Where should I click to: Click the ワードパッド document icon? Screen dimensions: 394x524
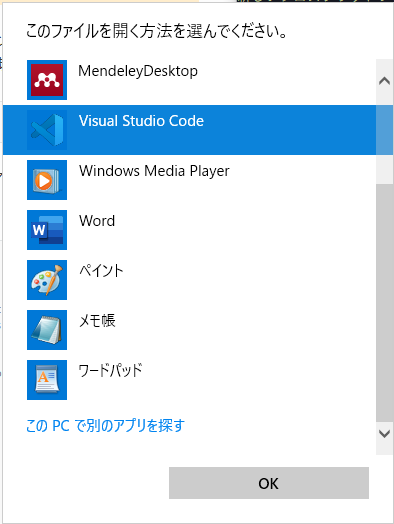tap(47, 380)
